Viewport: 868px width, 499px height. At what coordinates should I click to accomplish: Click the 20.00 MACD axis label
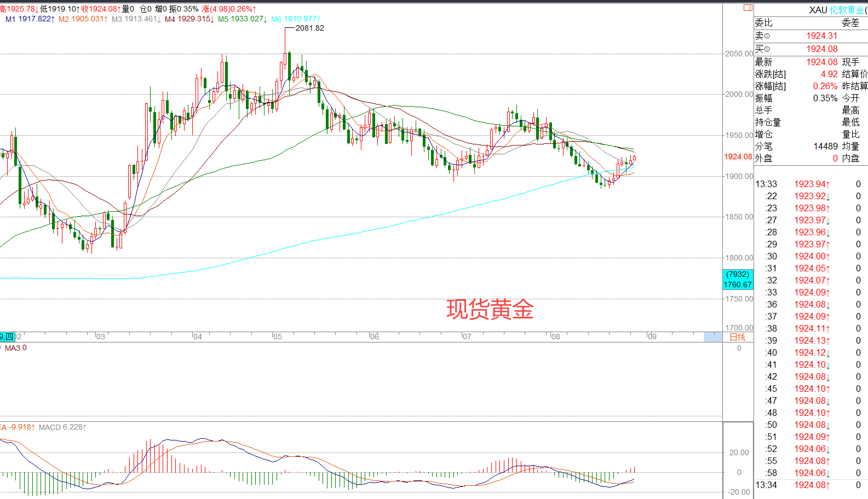(x=739, y=452)
